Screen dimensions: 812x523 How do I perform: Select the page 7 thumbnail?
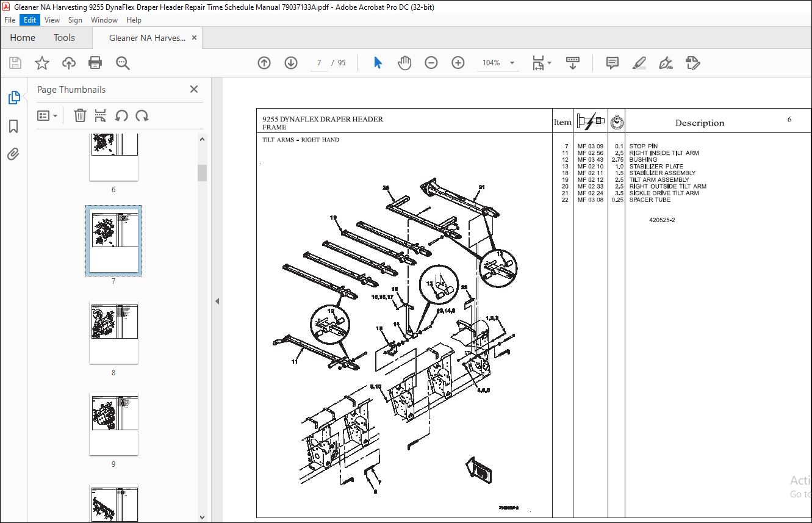[113, 240]
